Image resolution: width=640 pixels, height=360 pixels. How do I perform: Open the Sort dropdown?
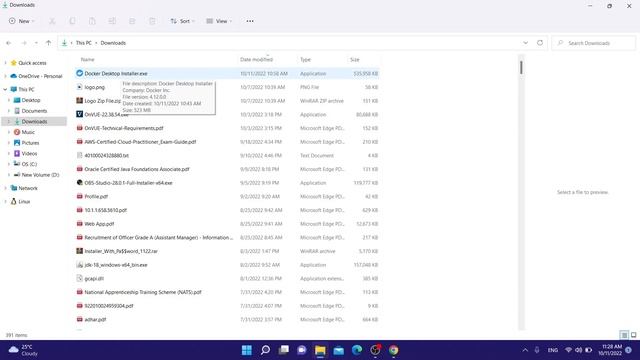[x=182, y=21]
